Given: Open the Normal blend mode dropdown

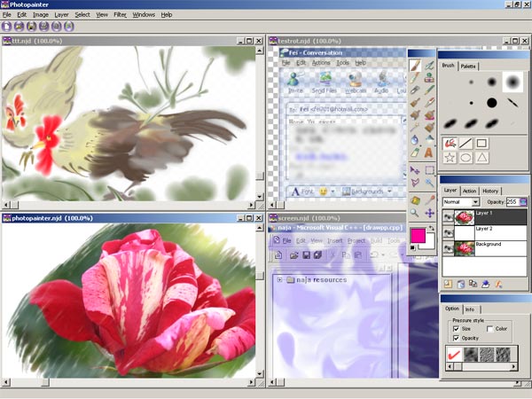Looking at the screenshot, I should [x=476, y=202].
